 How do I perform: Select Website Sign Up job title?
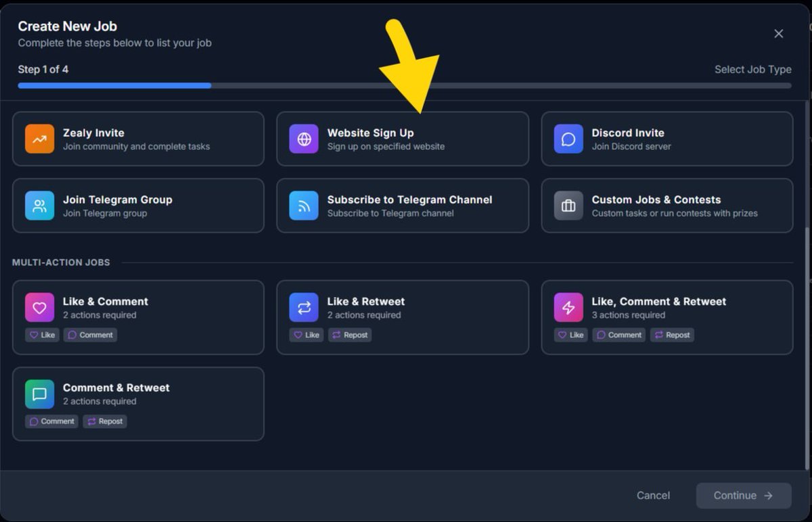pyautogui.click(x=370, y=133)
